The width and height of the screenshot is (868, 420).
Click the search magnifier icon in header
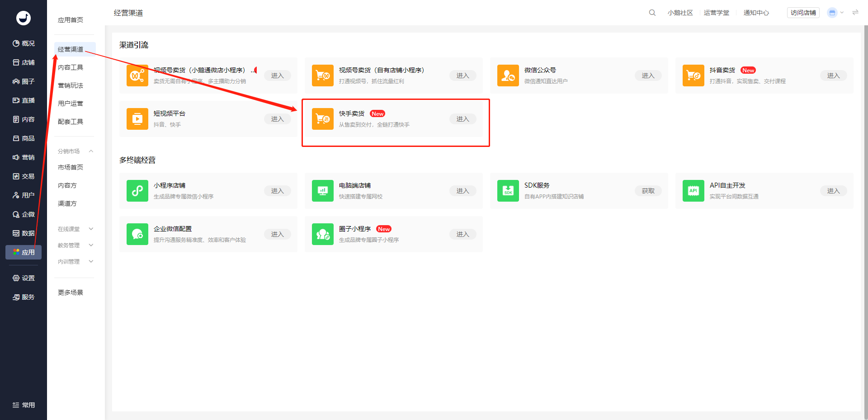coord(652,13)
